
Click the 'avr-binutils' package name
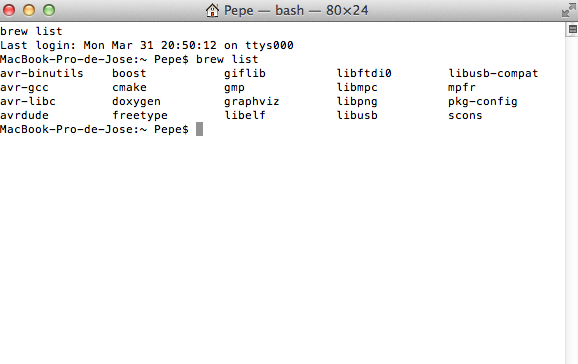click(42, 73)
